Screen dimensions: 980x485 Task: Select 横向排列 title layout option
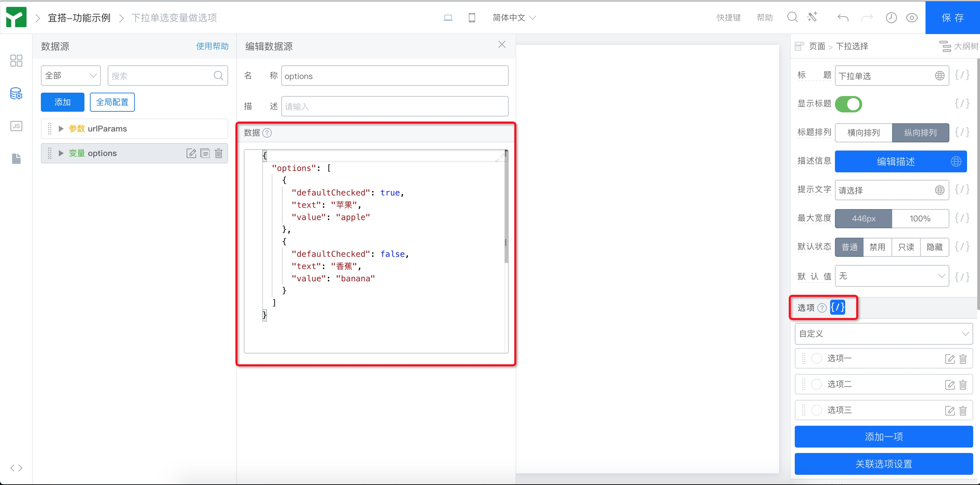pyautogui.click(x=863, y=133)
